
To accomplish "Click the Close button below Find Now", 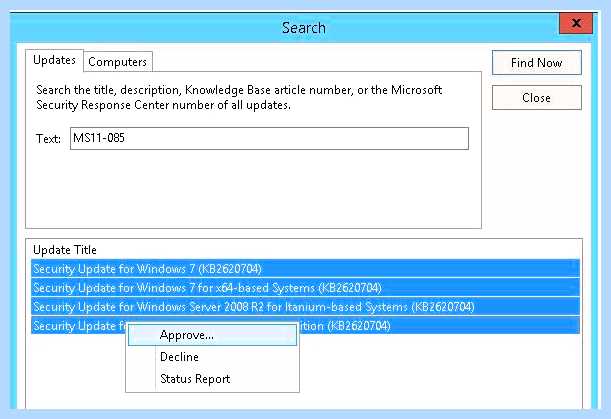I will tap(537, 97).
